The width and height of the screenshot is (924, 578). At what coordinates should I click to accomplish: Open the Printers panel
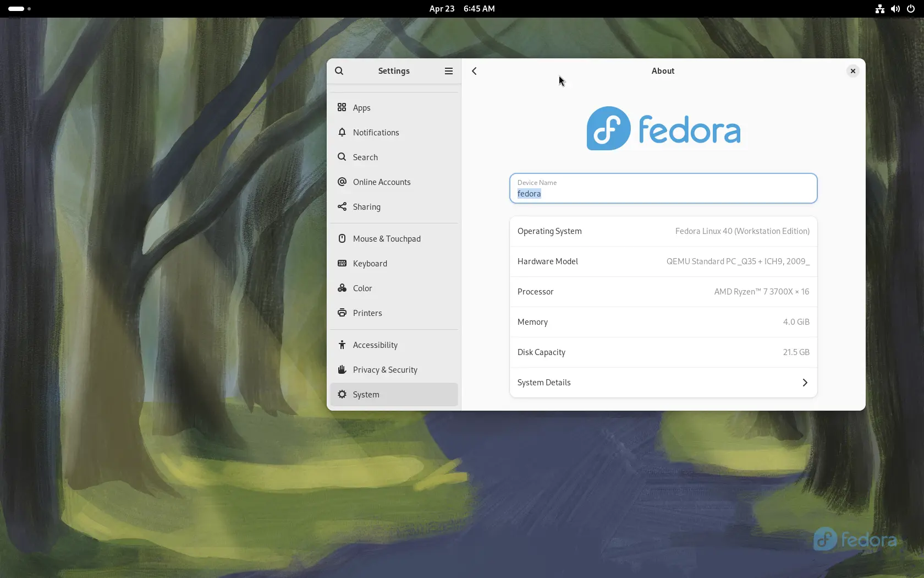tap(394, 313)
